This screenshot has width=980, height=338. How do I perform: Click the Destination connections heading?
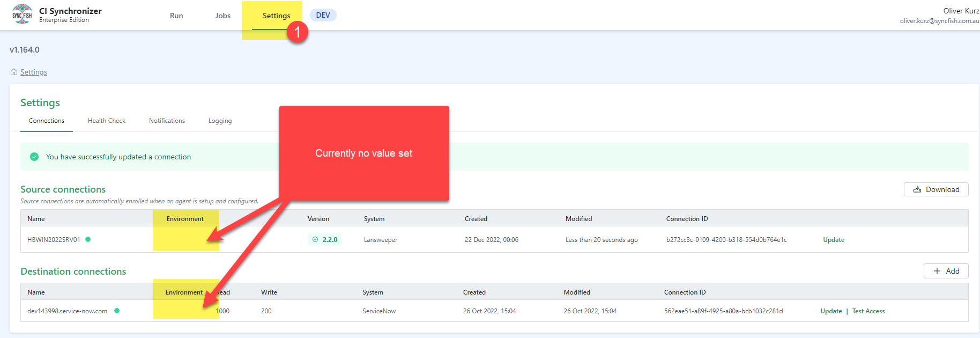point(73,271)
